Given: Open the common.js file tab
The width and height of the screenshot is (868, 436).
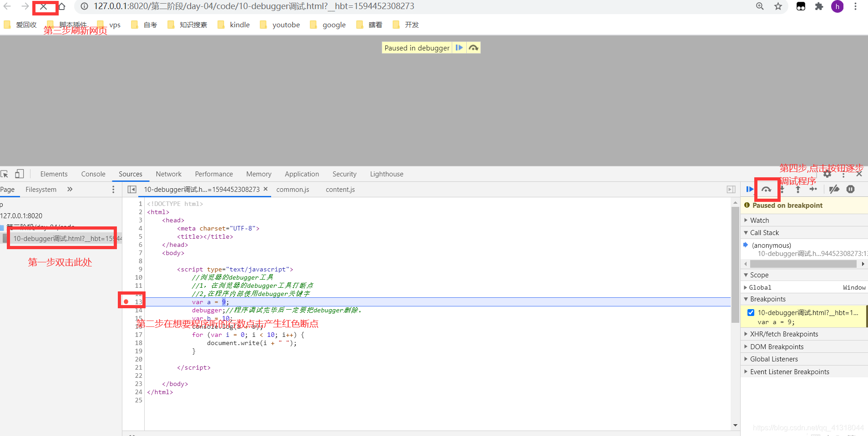Looking at the screenshot, I should pos(293,190).
